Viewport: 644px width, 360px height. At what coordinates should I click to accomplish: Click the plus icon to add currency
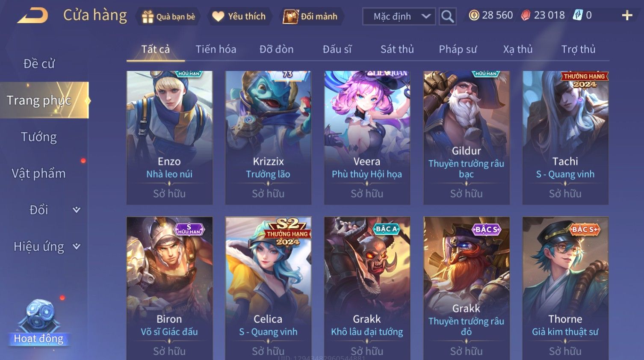(x=627, y=16)
